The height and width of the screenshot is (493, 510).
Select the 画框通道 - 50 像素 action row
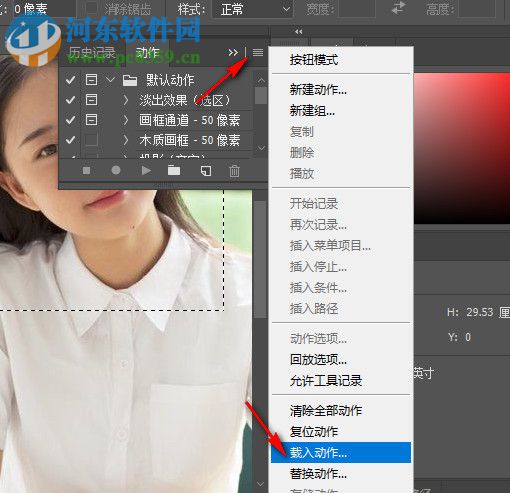tap(190, 120)
